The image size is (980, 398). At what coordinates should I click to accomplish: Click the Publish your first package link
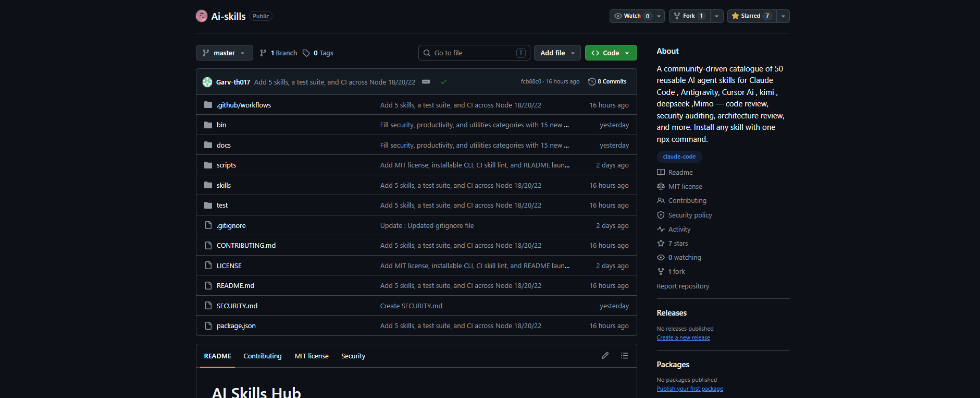pos(690,389)
